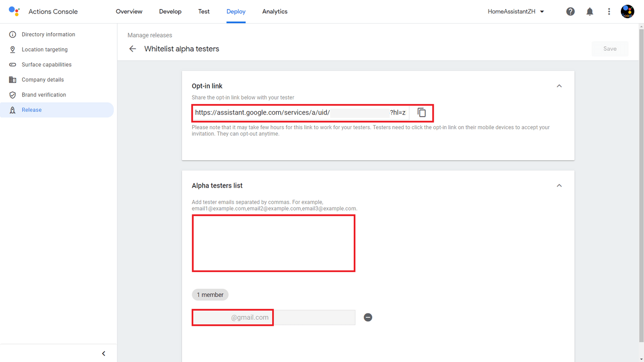Click the Save button
This screenshot has height=362, width=644.
click(x=610, y=49)
